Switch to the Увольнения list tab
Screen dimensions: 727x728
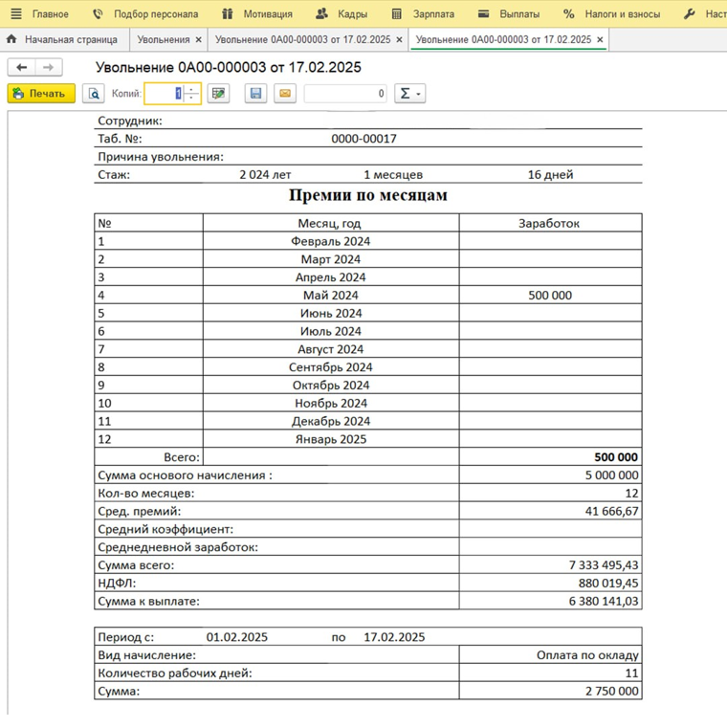[x=164, y=40]
